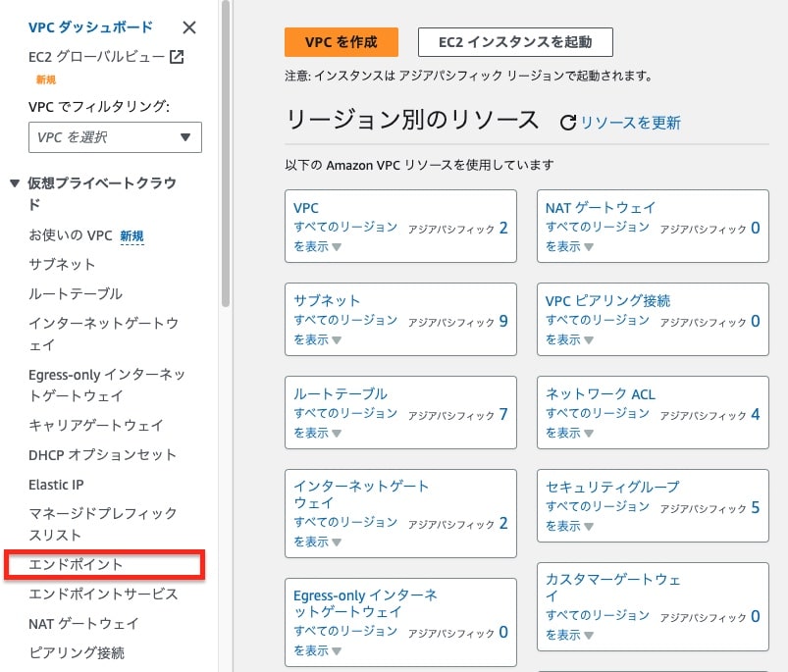
Task: Expand すべてのリージョンを表示 in the VPC card
Action: point(345,236)
